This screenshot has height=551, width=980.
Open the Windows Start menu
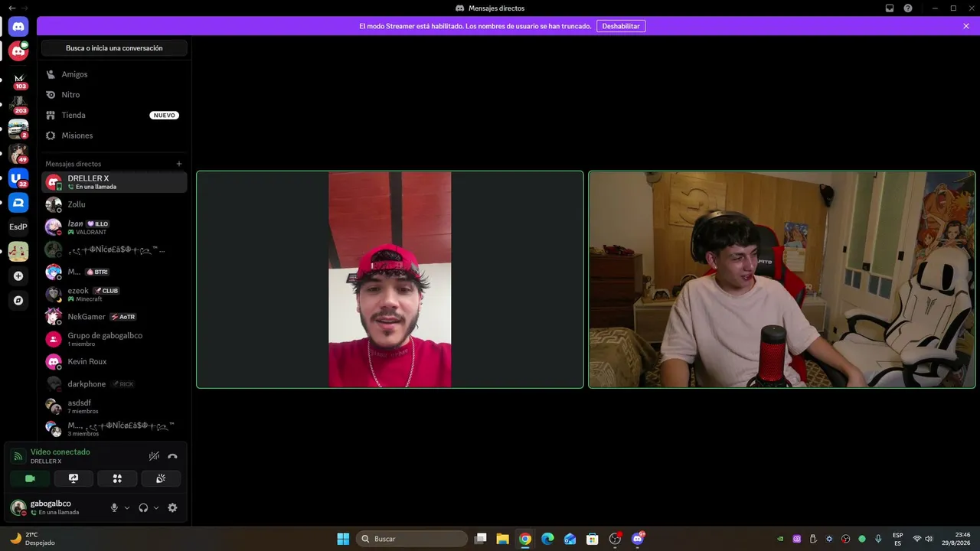pos(343,539)
